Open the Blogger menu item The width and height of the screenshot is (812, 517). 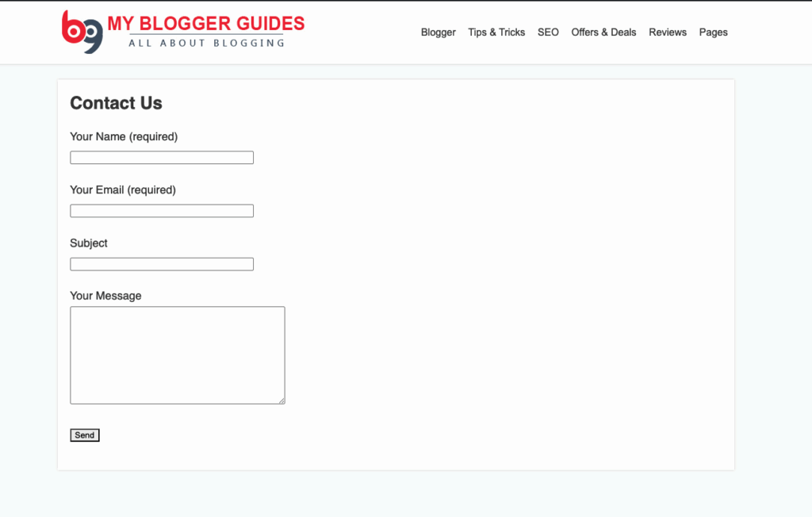pyautogui.click(x=438, y=33)
